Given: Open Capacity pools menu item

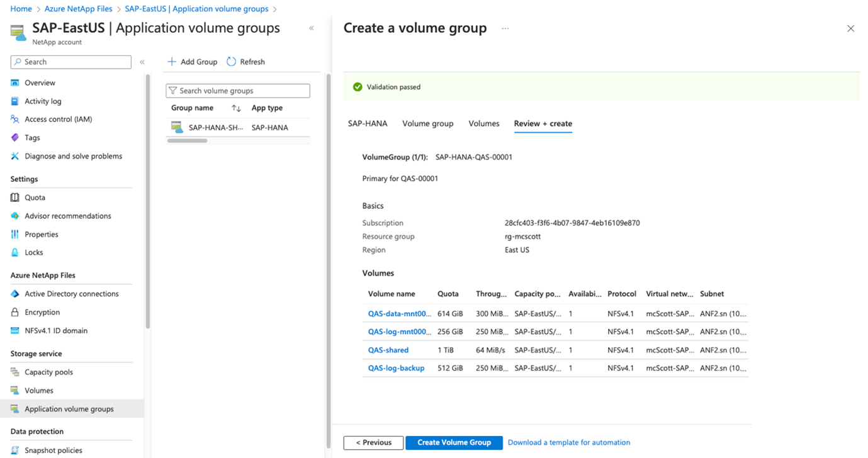Looking at the screenshot, I should coord(48,372).
